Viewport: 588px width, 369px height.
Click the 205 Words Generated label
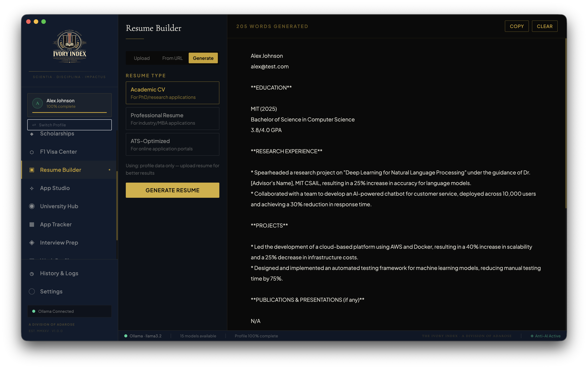pos(272,26)
